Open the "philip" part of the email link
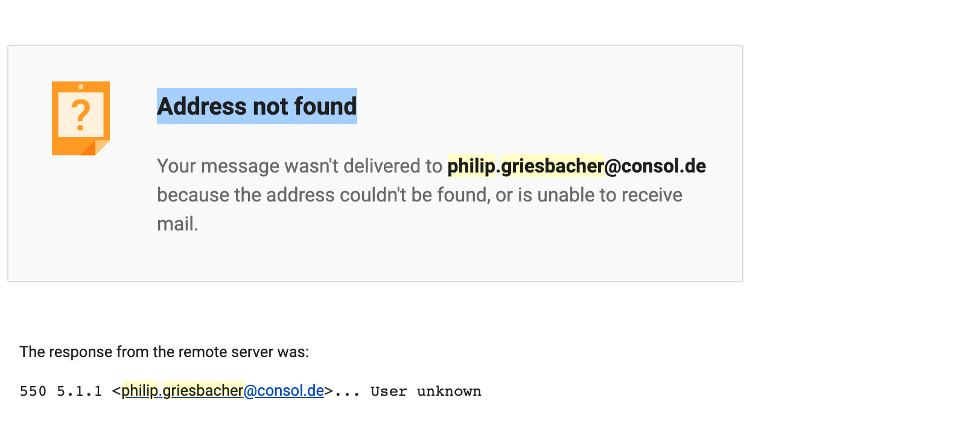The height and width of the screenshot is (444, 980). point(139,391)
